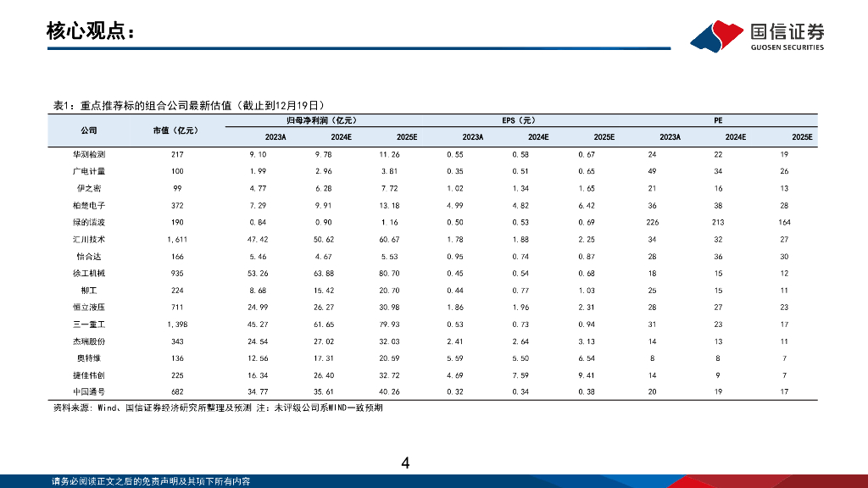Select the company name 伊之密
The image size is (868, 488).
(88, 189)
